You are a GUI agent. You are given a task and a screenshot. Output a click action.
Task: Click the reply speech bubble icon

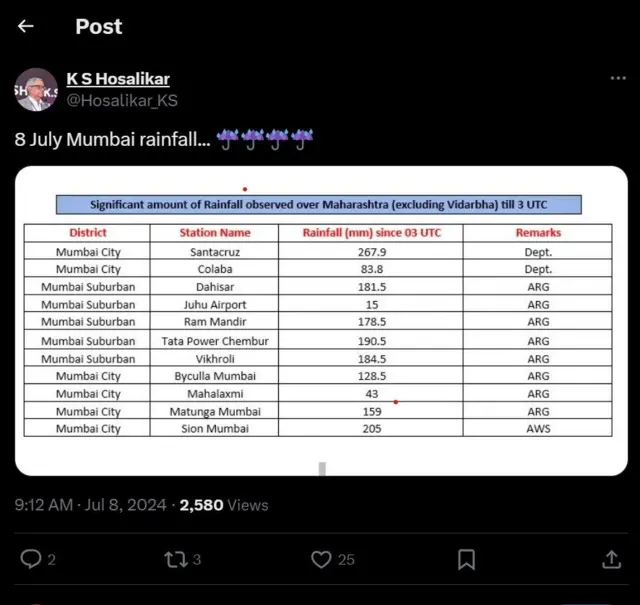[32, 559]
